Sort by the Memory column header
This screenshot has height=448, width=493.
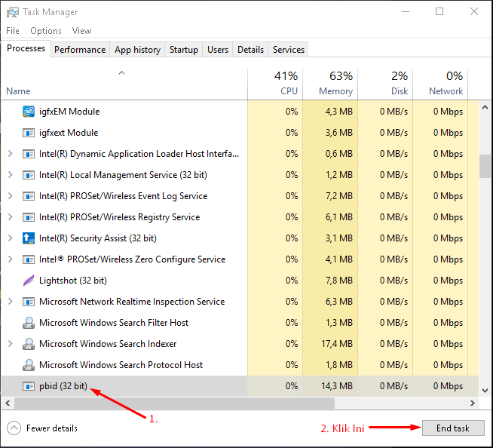click(330, 84)
